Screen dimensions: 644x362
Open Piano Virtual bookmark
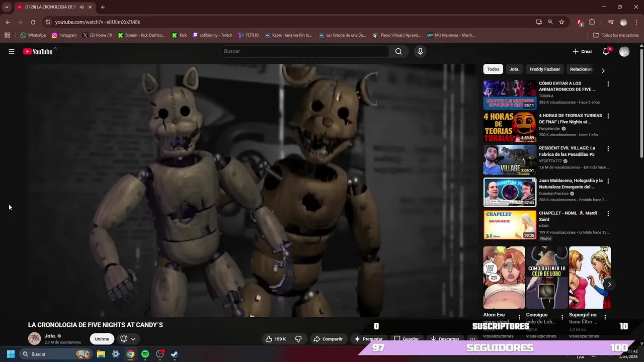(396, 35)
